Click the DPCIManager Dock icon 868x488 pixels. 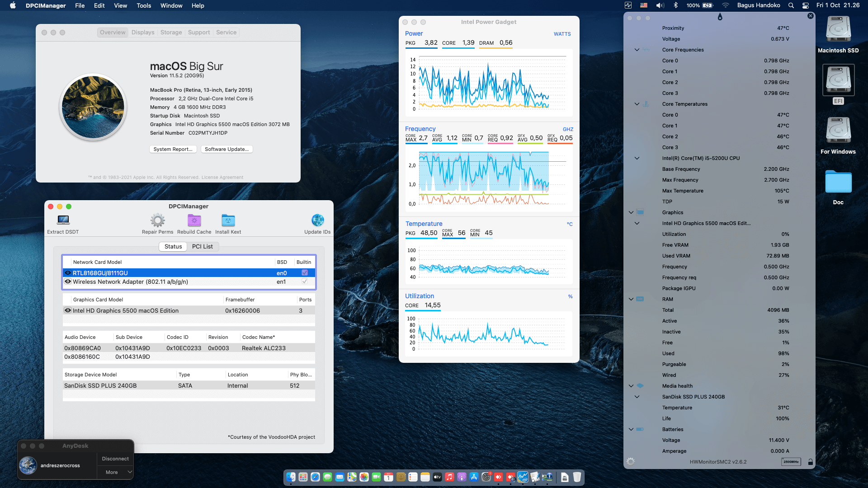547,477
